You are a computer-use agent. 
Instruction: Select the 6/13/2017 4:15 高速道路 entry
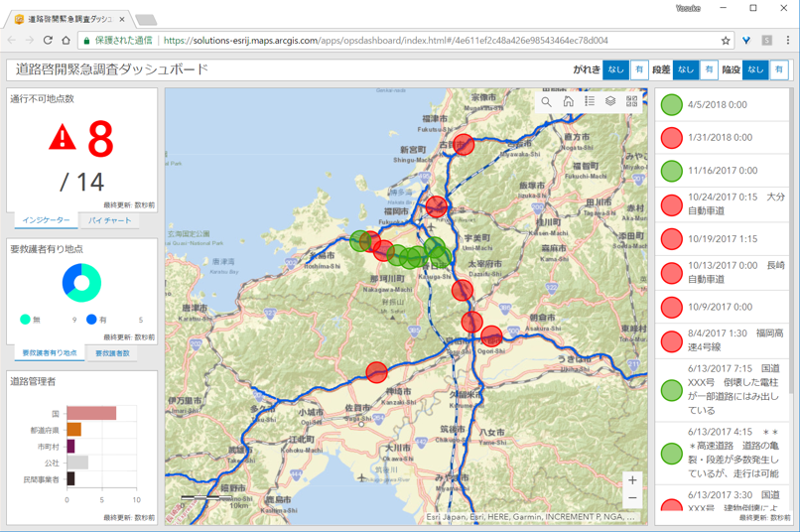point(722,453)
